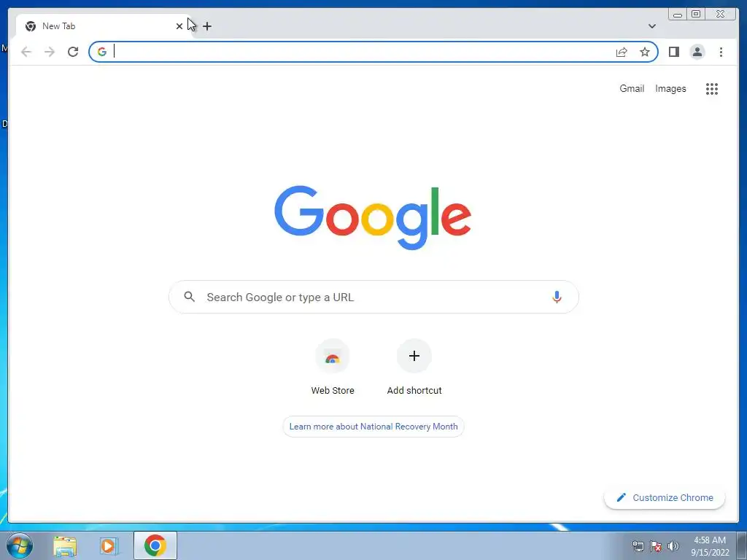Open the Chrome side panel
The width and height of the screenshot is (747, 560).
pos(673,52)
